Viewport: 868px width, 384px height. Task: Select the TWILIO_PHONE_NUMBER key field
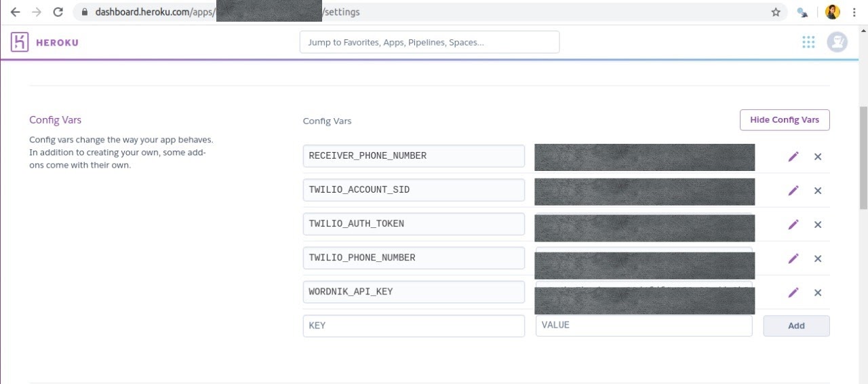(x=414, y=258)
